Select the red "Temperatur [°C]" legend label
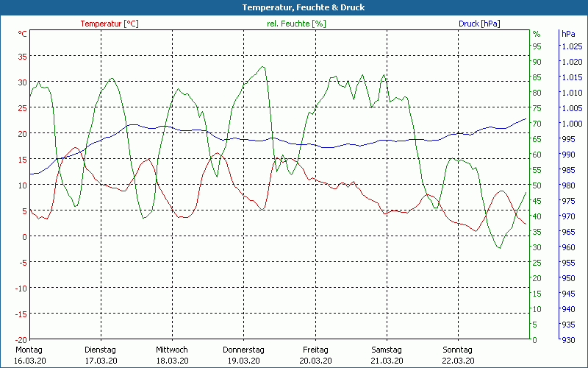 pyautogui.click(x=109, y=24)
